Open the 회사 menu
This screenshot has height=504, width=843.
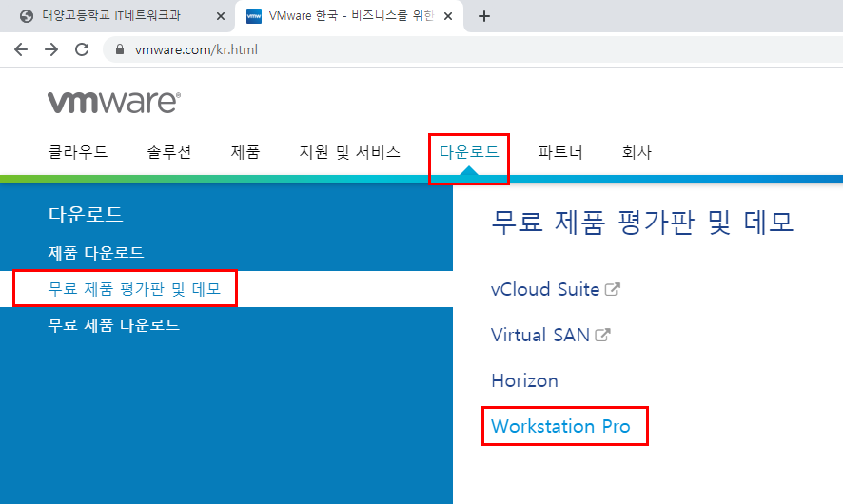(x=637, y=152)
